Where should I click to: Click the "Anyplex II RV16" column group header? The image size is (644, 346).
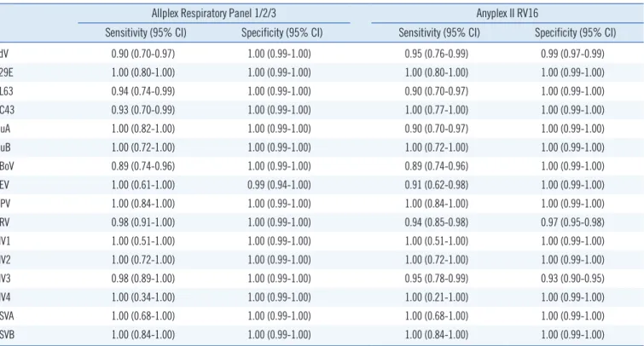pyautogui.click(x=508, y=13)
